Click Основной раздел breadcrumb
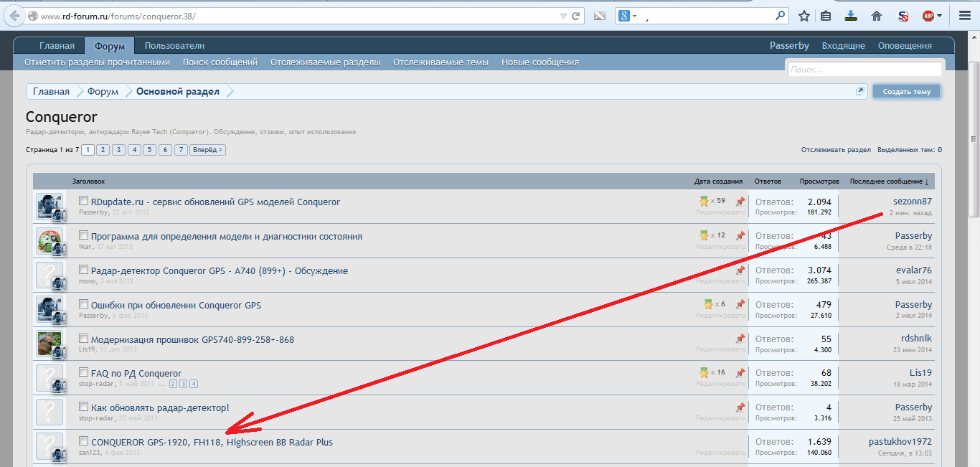Screen dimensions: 980x467 (178, 92)
